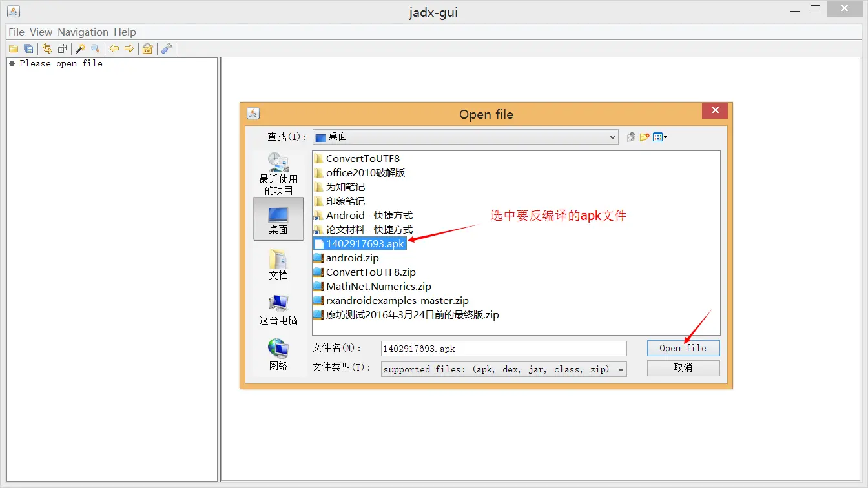The width and height of the screenshot is (868, 488).
Task: Click the up one level folder icon
Action: tap(631, 137)
